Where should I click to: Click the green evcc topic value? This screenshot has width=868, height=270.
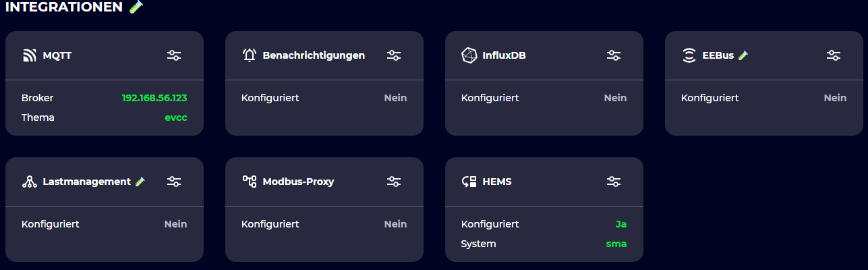(x=175, y=117)
